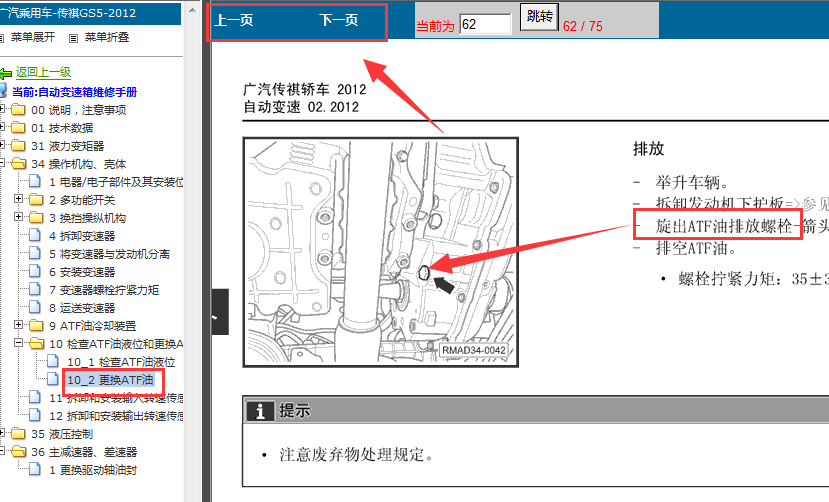This screenshot has height=502, width=829.
Task: Click the RMAD34-0042 transmission diagram
Action: coord(381,253)
